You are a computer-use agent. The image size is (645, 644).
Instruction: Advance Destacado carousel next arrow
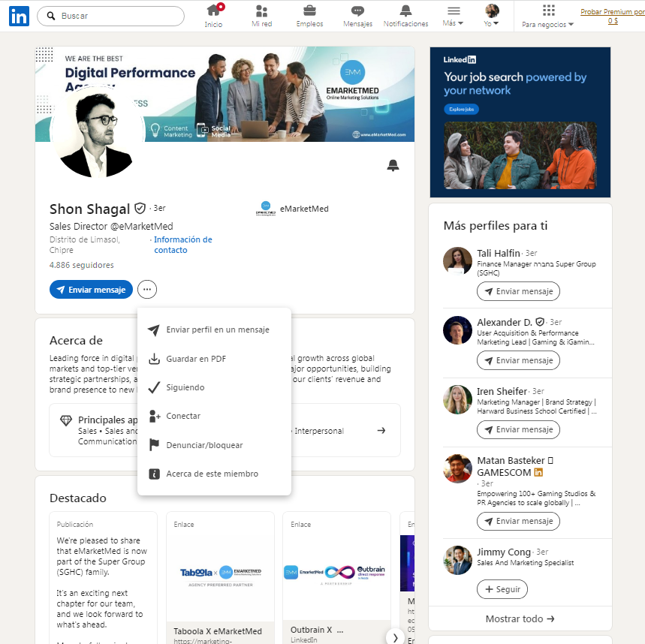click(x=395, y=637)
